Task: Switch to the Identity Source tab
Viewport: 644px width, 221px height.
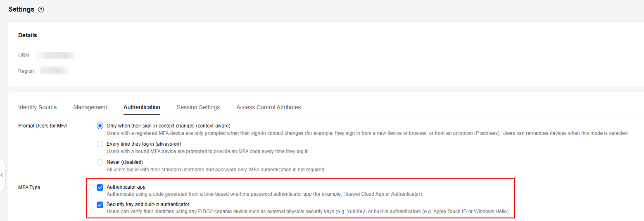Action: pyautogui.click(x=37, y=107)
